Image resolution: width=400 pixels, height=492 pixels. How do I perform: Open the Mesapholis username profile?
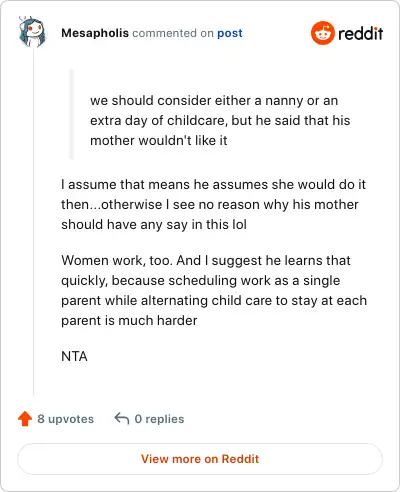(95, 33)
